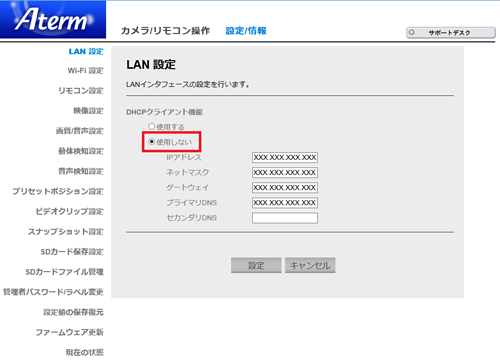
Task: Open 動体検知設定 in sidebar
Action: click(81, 151)
